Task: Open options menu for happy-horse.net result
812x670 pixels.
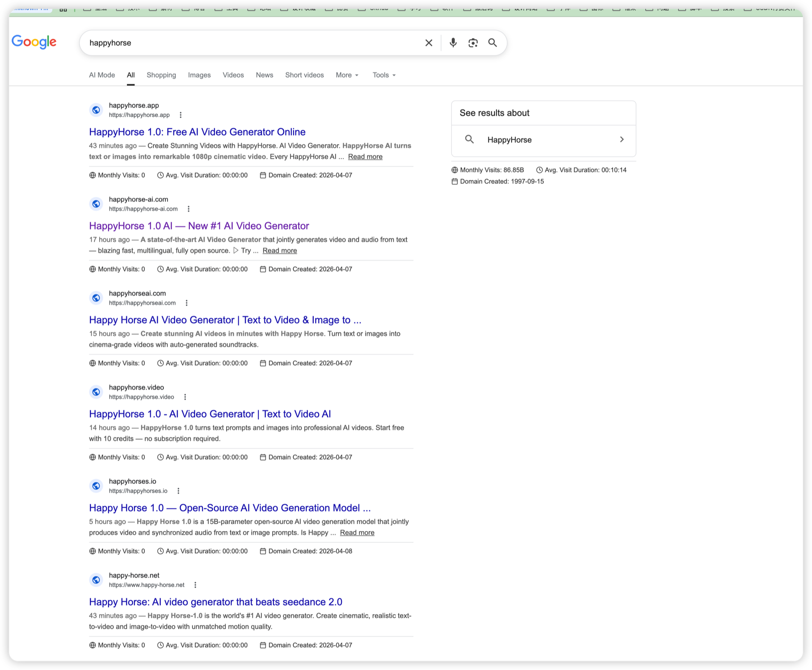Action: pyautogui.click(x=195, y=585)
